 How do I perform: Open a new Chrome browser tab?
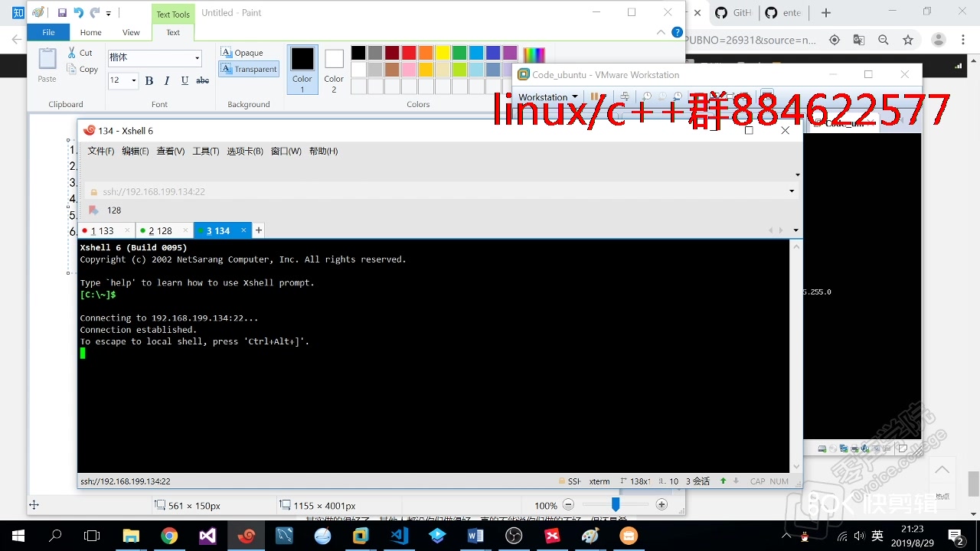[826, 13]
